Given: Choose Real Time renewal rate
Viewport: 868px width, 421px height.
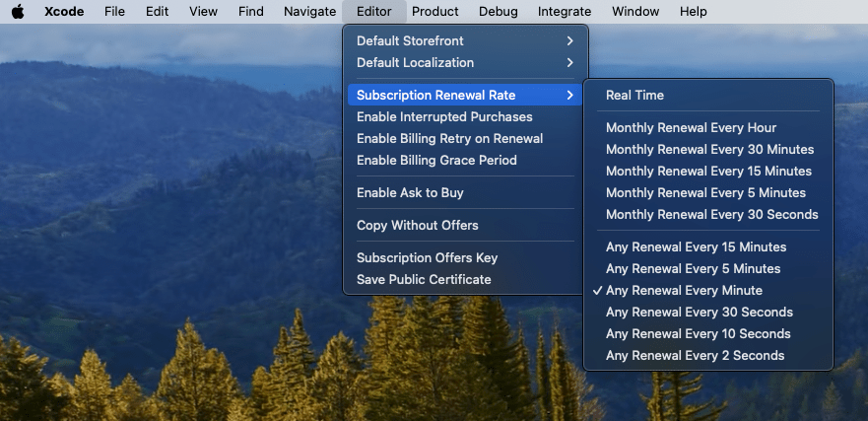Looking at the screenshot, I should coord(634,96).
